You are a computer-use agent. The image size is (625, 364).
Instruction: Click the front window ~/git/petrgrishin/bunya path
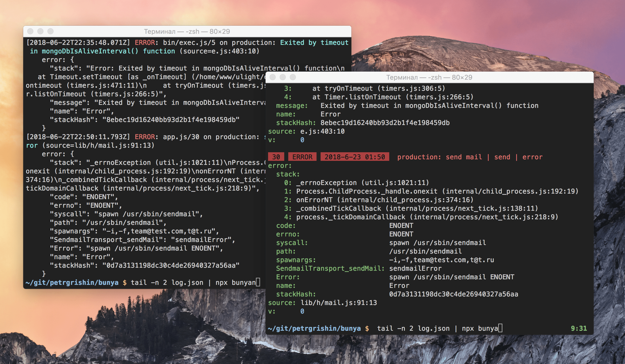click(x=314, y=328)
